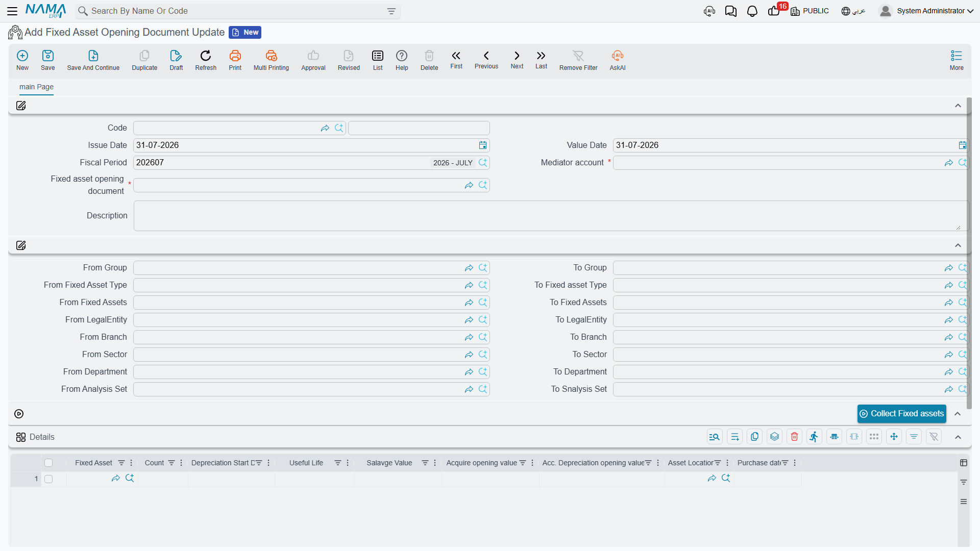980x551 pixels.
Task: Toggle select-all checkbox in Details grid
Action: tap(48, 463)
